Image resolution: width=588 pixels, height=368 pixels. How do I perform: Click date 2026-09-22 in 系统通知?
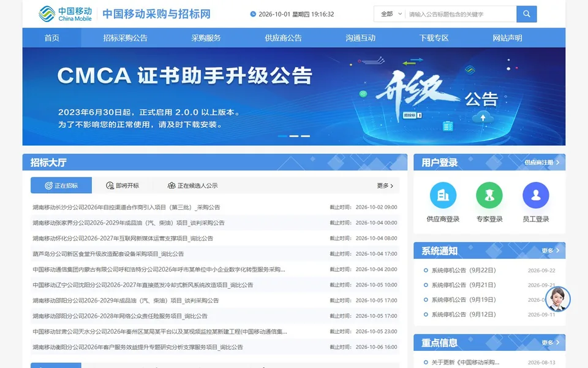coord(541,270)
